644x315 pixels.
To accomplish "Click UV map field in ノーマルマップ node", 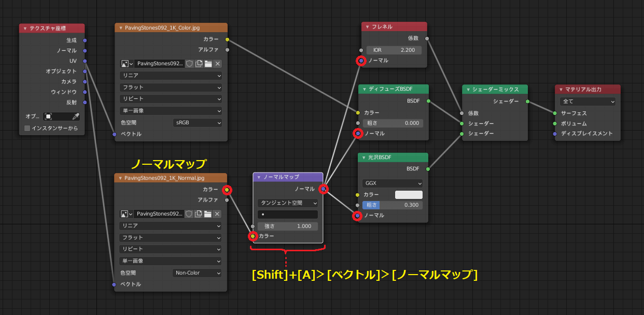I will (288, 214).
